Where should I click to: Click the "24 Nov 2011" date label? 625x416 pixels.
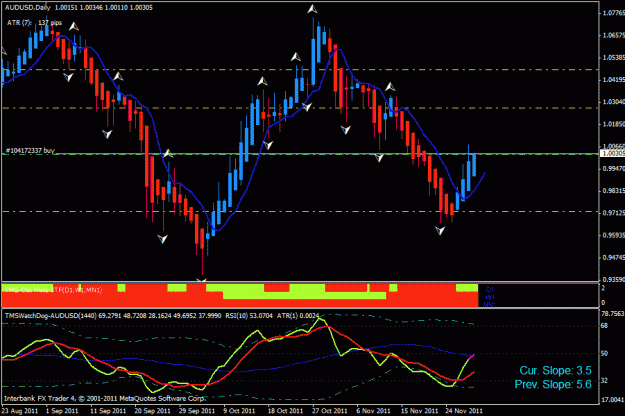tap(464, 410)
